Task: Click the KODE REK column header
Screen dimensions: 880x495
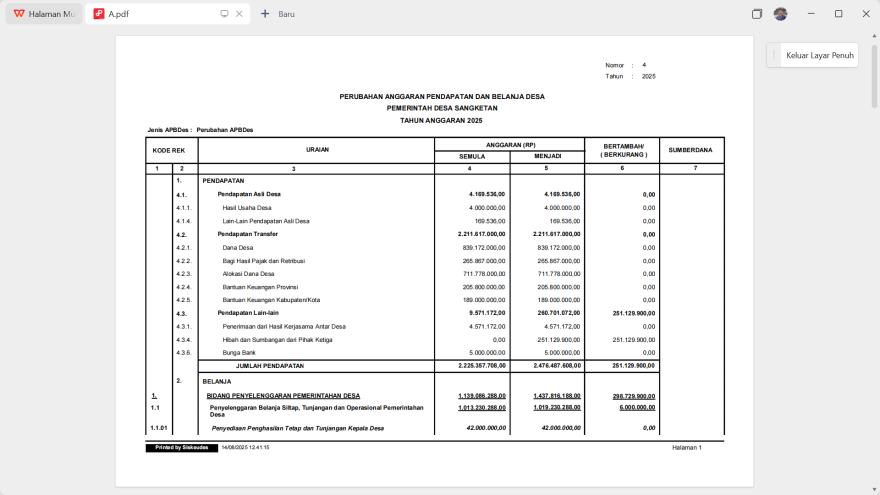Action: [169, 150]
